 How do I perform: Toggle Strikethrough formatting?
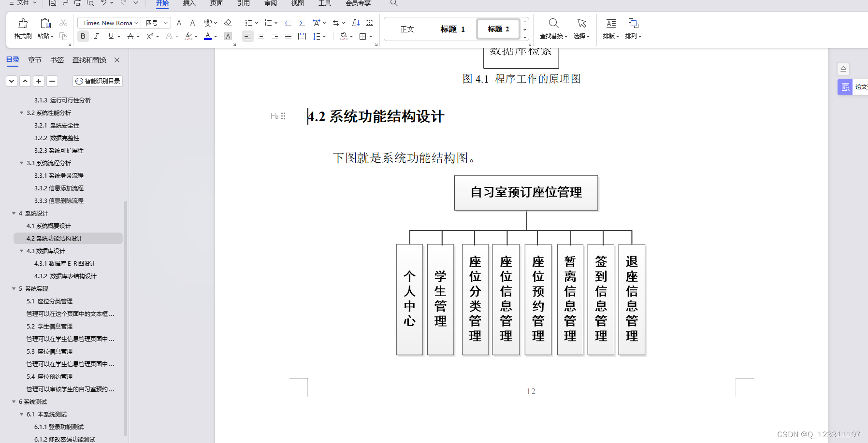pos(130,36)
